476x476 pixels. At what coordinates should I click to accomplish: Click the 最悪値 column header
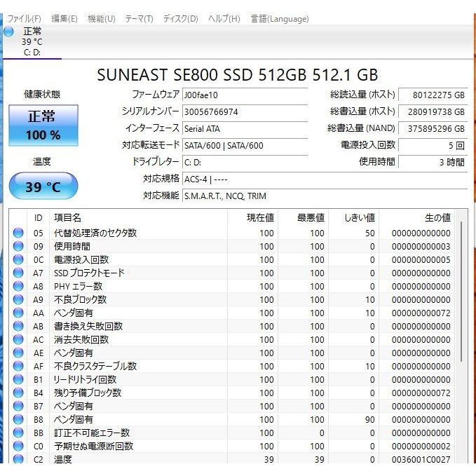coord(303,217)
